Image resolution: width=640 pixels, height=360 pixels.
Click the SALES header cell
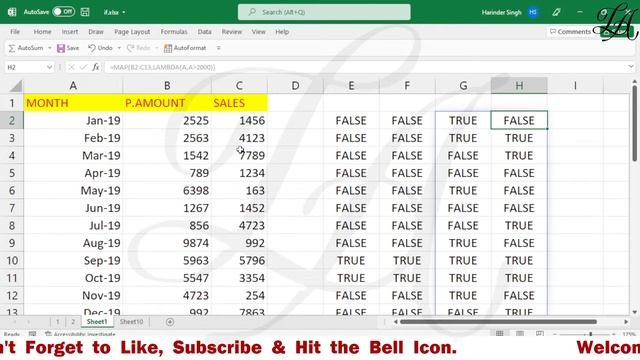239,103
